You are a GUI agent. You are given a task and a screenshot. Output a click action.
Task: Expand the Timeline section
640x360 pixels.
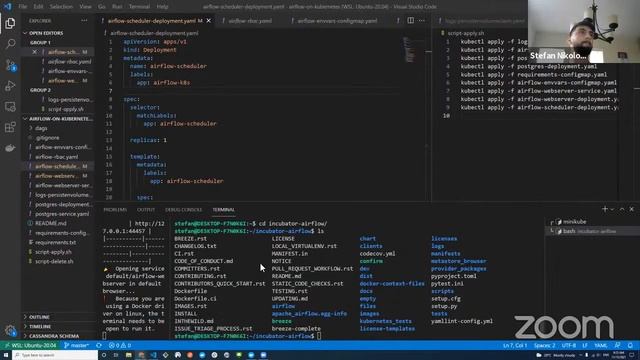click(40, 327)
